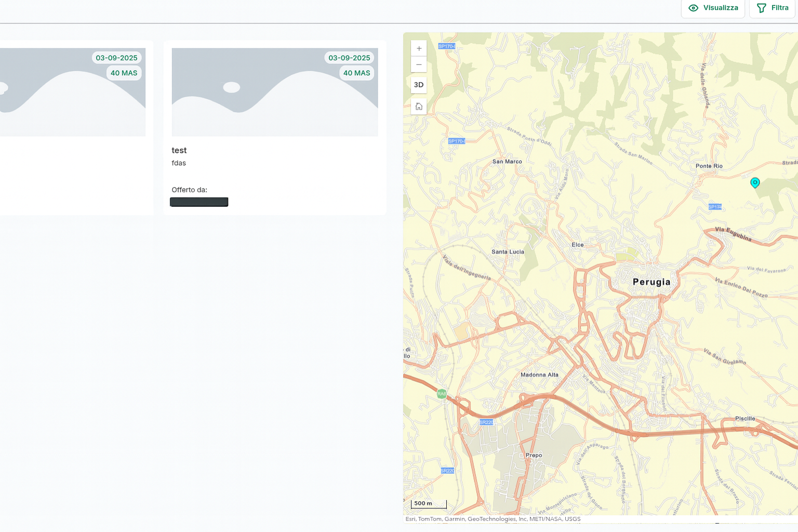
Task: Open the Filtra filter panel
Action: point(773,8)
